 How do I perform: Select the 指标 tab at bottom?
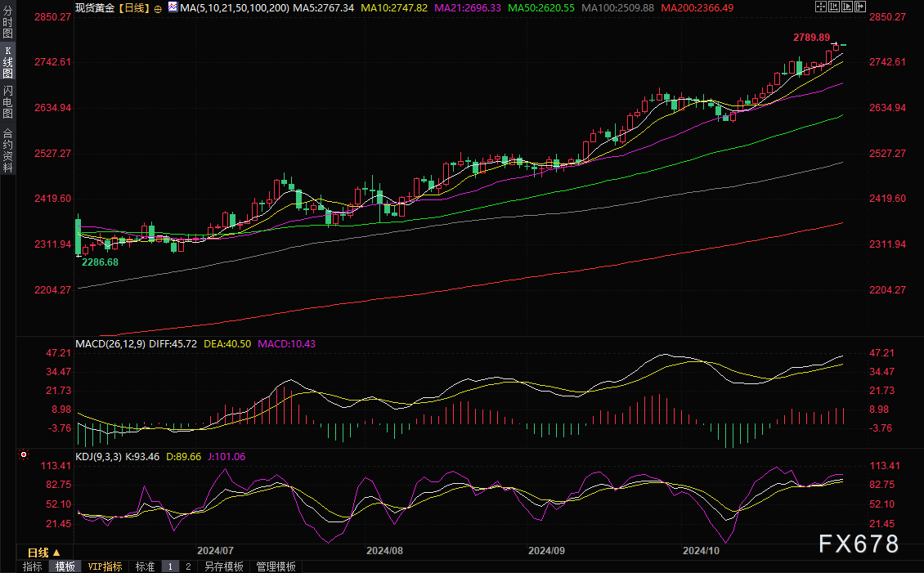33,566
